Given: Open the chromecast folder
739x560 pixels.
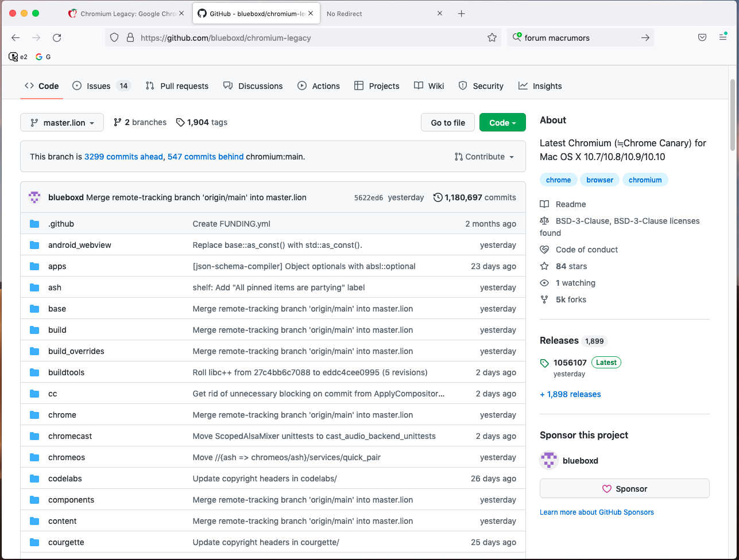Looking at the screenshot, I should pyautogui.click(x=70, y=436).
